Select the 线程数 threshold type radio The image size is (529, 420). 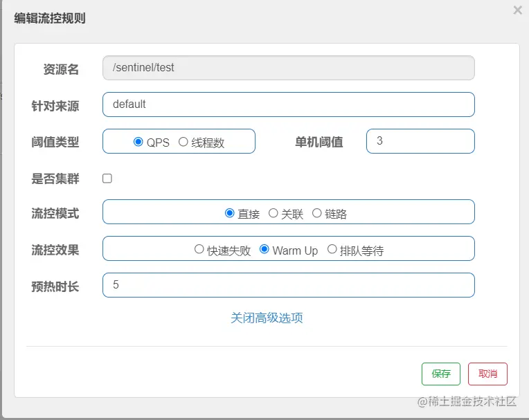click(x=183, y=142)
